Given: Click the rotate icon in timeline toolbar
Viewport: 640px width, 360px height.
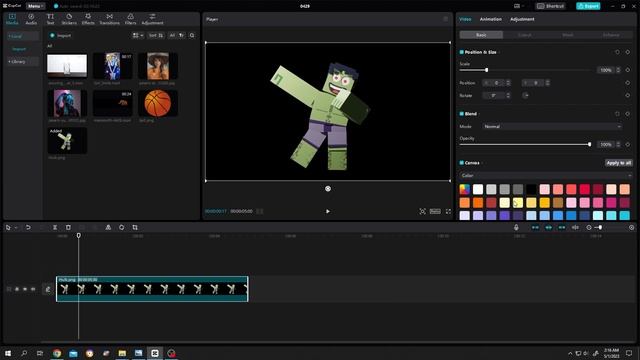Looking at the screenshot, I should click(122, 227).
